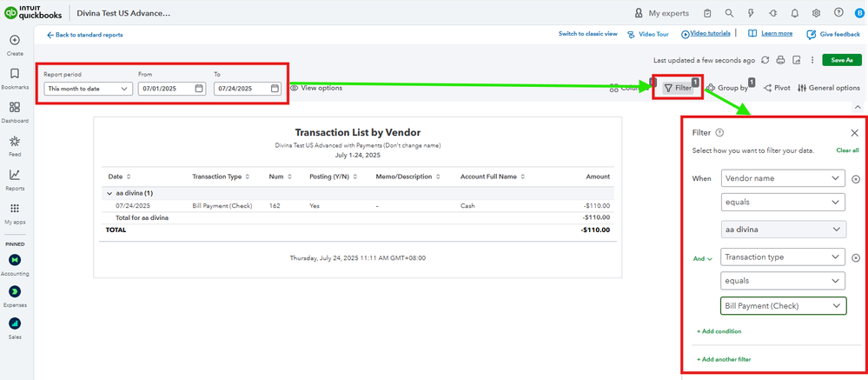Remove the Transaction type filter condition
Screen dimensions: 868x380
(x=856, y=257)
